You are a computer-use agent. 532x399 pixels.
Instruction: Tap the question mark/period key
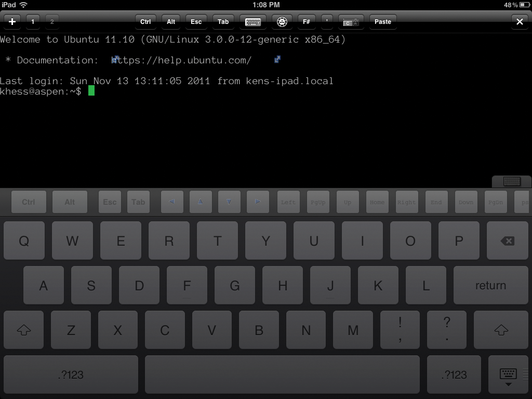(x=447, y=330)
